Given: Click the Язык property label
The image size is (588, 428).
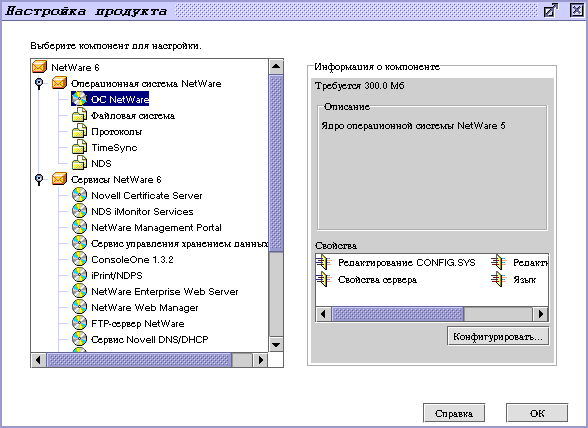Looking at the screenshot, I should 524,280.
